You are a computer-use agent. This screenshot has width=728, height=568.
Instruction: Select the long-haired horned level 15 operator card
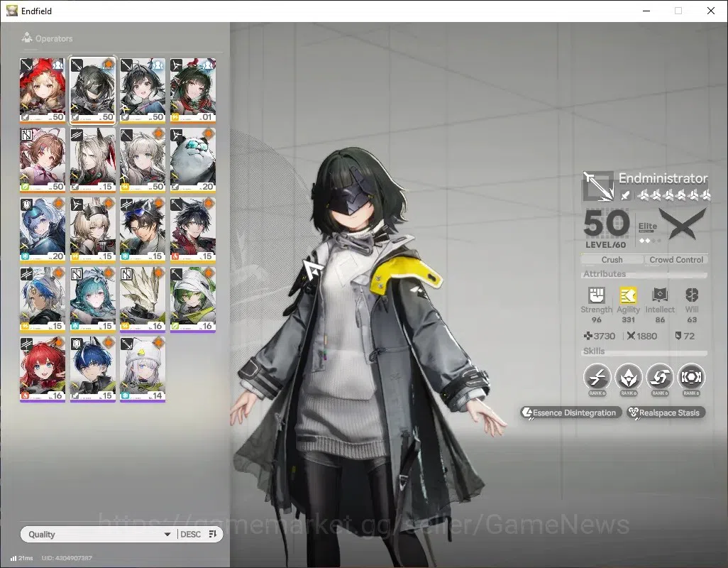pos(93,160)
